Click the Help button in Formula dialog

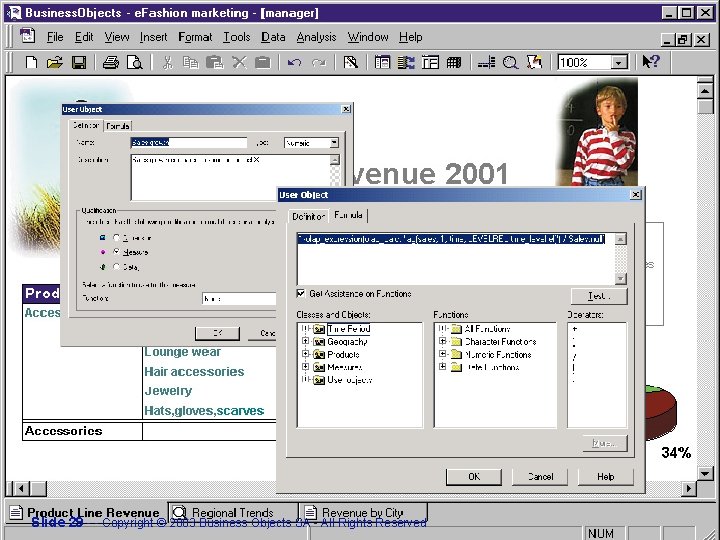point(606,477)
